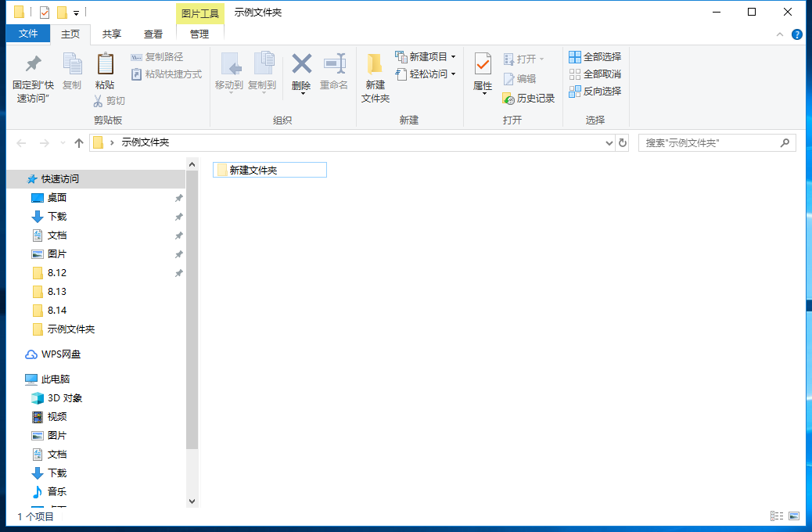Click Invert selection (反向选择)
Viewport: 812px width, 532px height.
pos(595,92)
